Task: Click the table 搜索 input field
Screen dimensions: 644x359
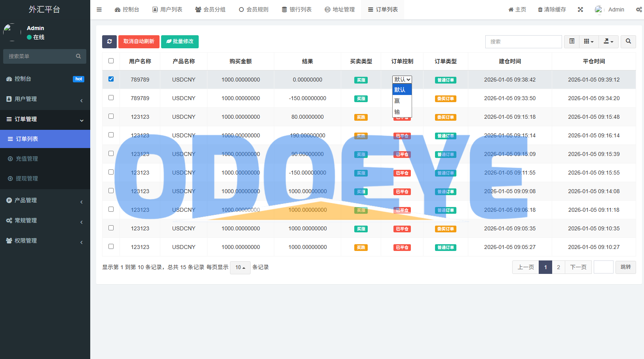Action: coord(523,42)
